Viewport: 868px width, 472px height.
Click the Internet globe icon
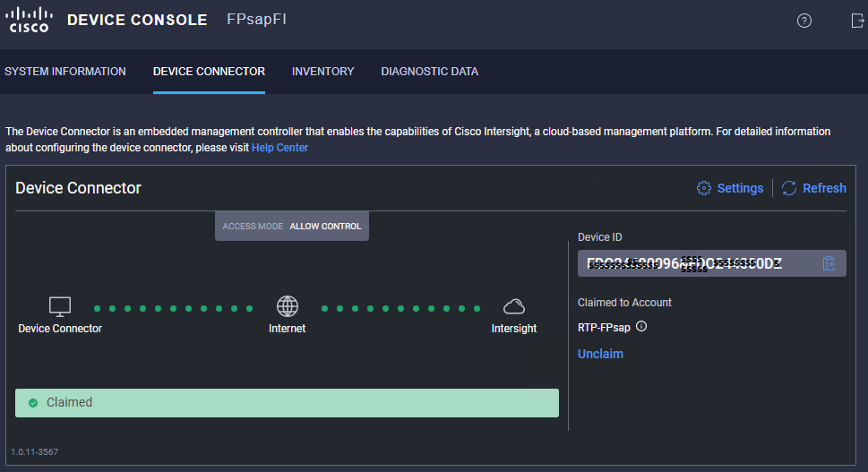tap(288, 306)
